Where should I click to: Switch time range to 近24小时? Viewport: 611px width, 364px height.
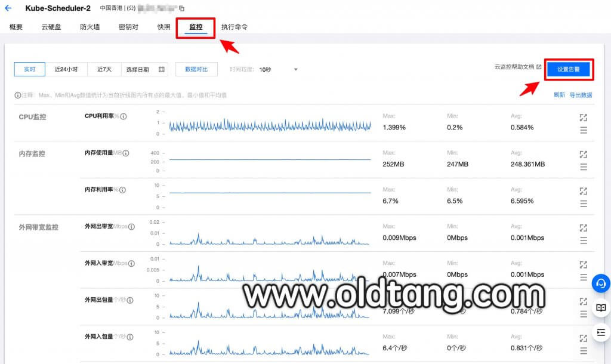66,69
